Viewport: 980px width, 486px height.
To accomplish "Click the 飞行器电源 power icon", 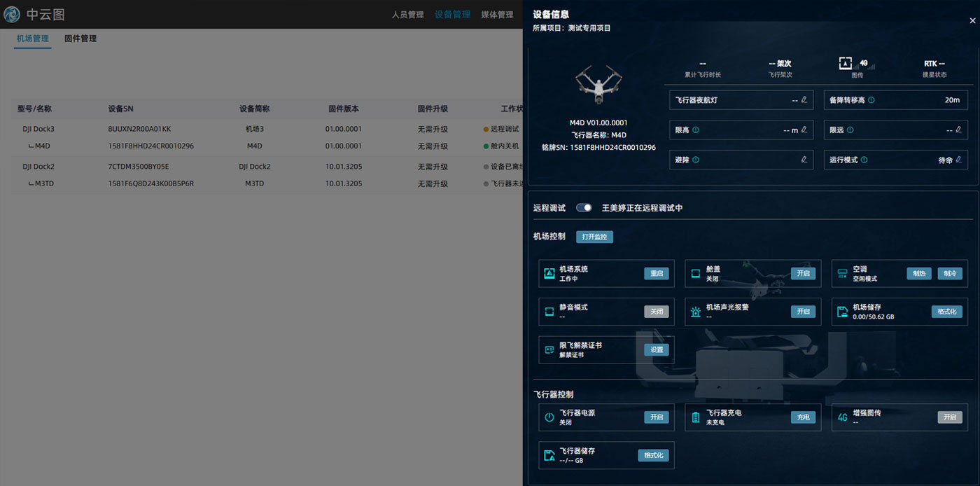I will coord(549,417).
